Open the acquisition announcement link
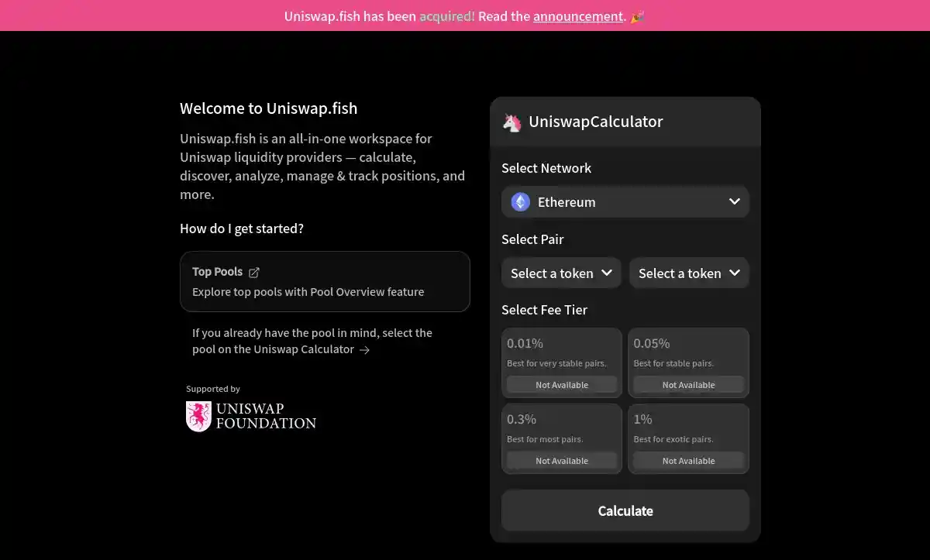The height and width of the screenshot is (560, 930). click(577, 15)
